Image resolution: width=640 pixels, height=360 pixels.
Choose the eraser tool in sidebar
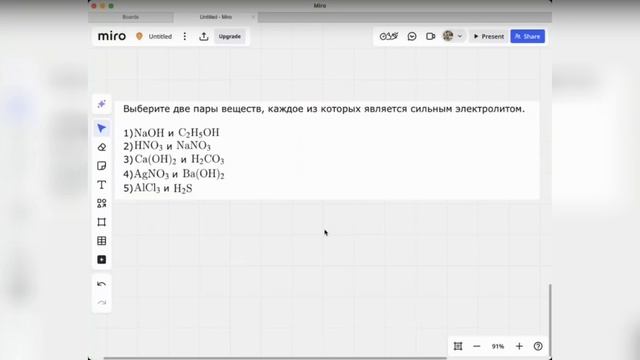pos(102,147)
